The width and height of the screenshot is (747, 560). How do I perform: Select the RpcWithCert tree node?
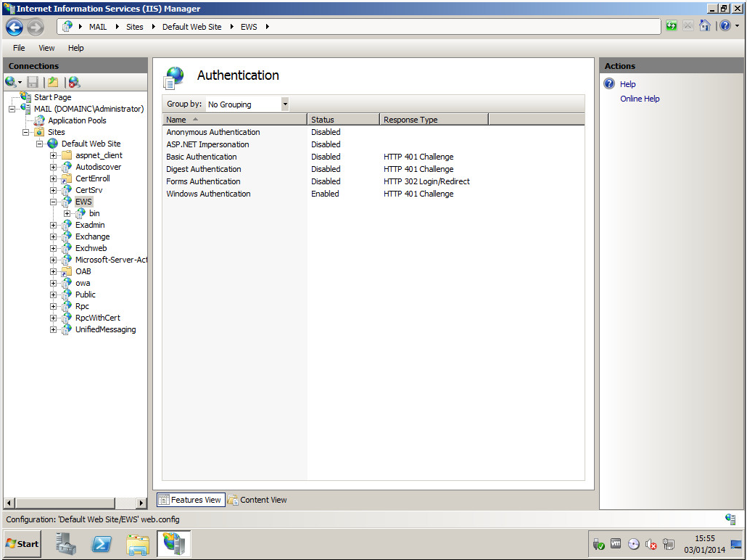98,318
